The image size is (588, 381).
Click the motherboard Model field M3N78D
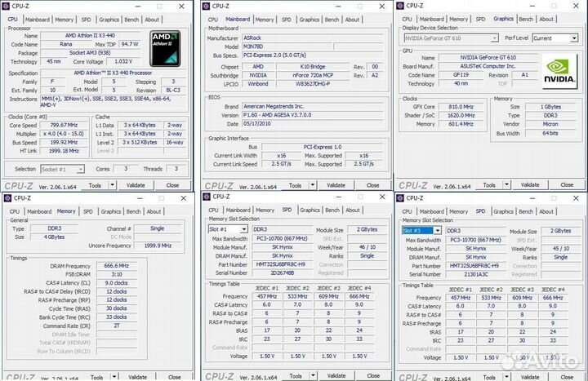coord(287,47)
